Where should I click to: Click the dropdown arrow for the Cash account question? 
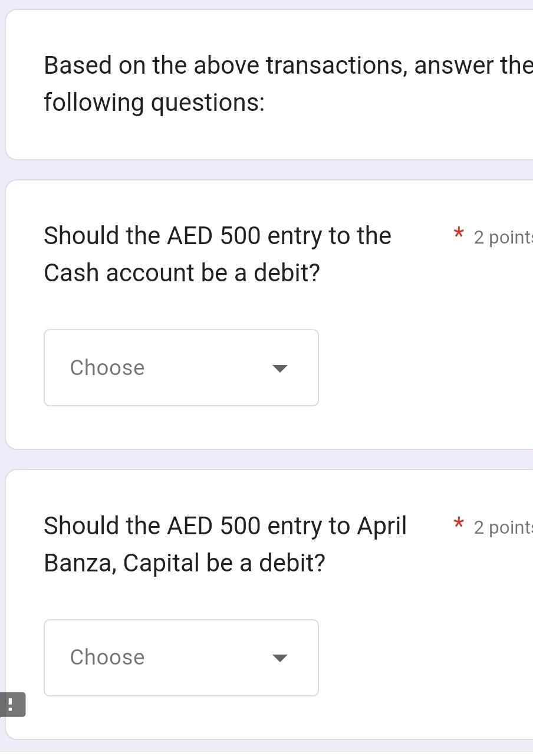(x=280, y=368)
